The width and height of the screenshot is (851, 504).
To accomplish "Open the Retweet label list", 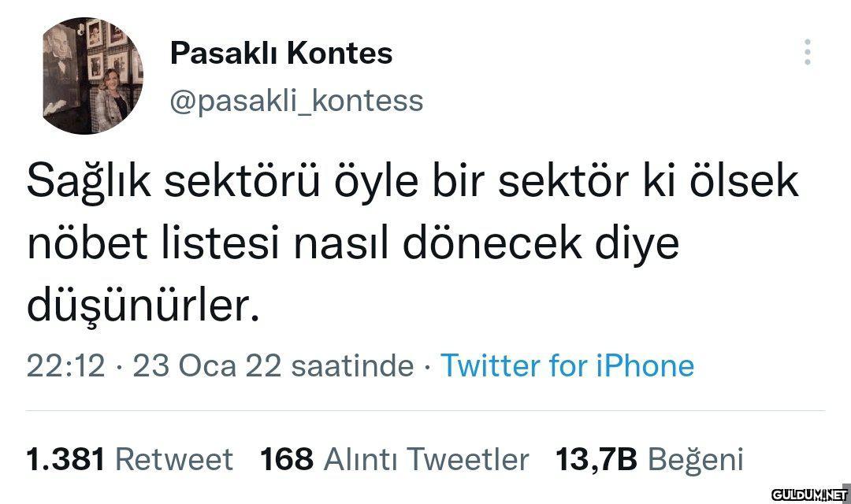I will click(174, 458).
